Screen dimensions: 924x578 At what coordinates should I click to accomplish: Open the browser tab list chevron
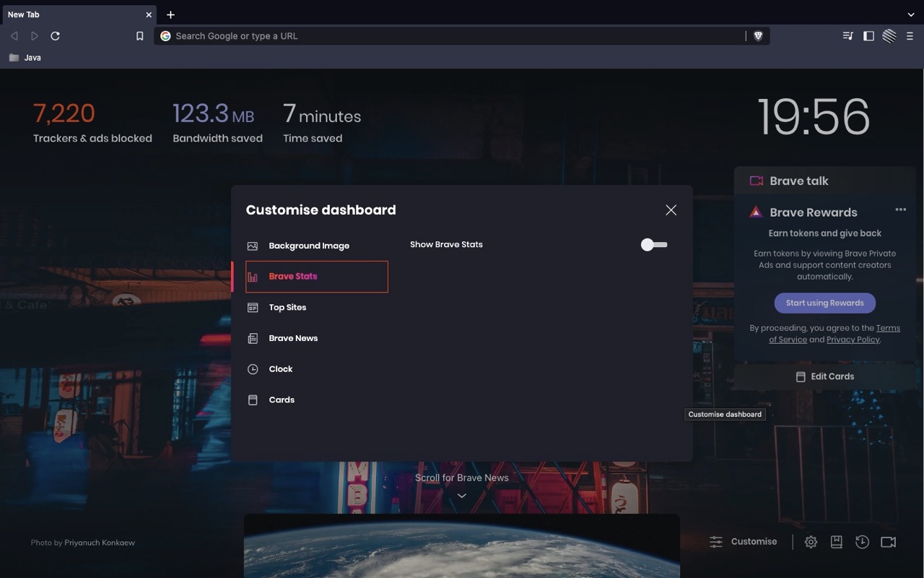[911, 14]
